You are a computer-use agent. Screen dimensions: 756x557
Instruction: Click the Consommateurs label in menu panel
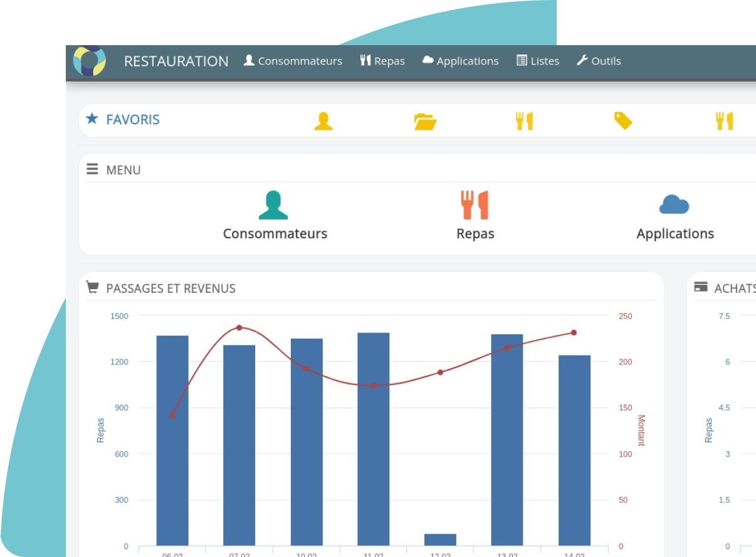coord(275,234)
